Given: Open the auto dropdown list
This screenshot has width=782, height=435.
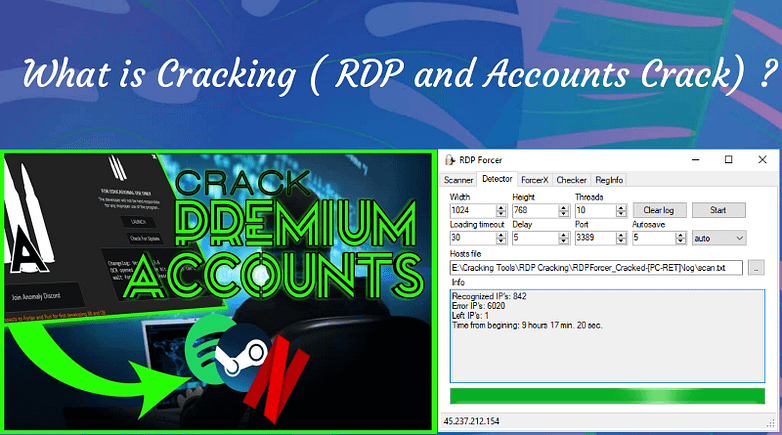Looking at the screenshot, I should pos(719,238).
